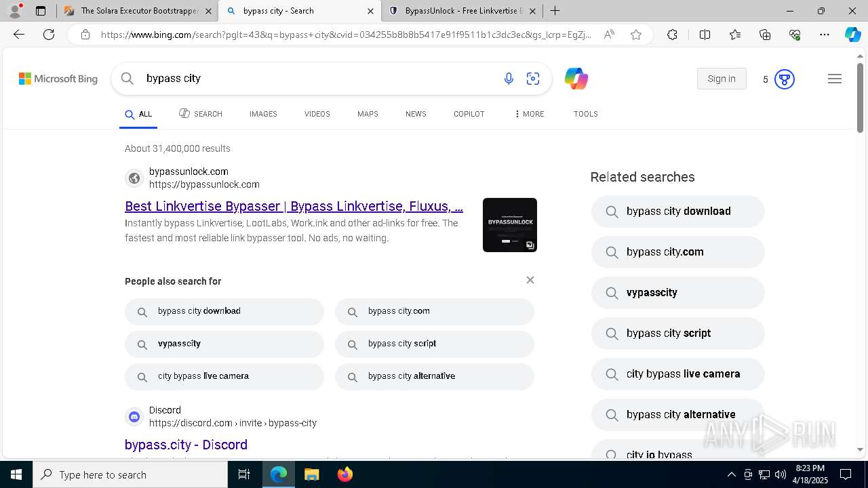Open the Bing hamburger menu
868x488 pixels.
tap(835, 79)
